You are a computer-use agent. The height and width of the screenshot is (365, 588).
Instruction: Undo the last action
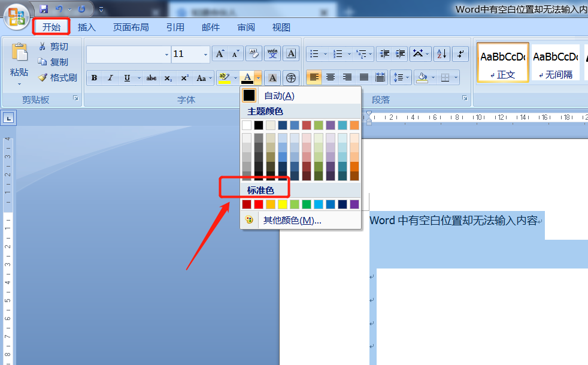coord(59,8)
